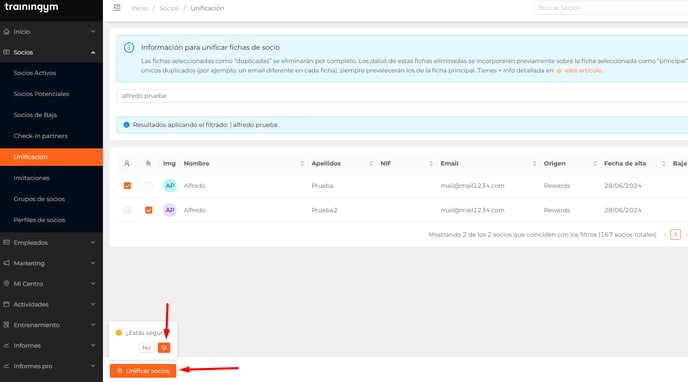Click the Marketing megaphone icon
688x382 pixels.
[x=6, y=263]
